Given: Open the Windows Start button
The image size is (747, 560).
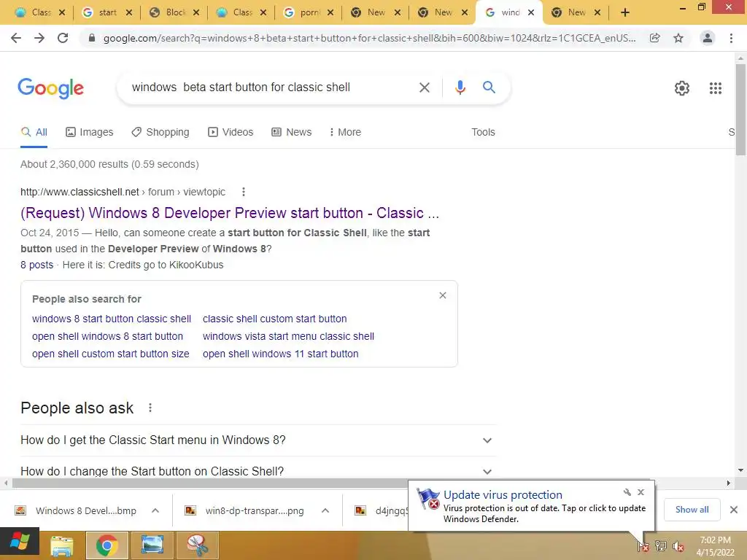Looking at the screenshot, I should coord(20,542).
